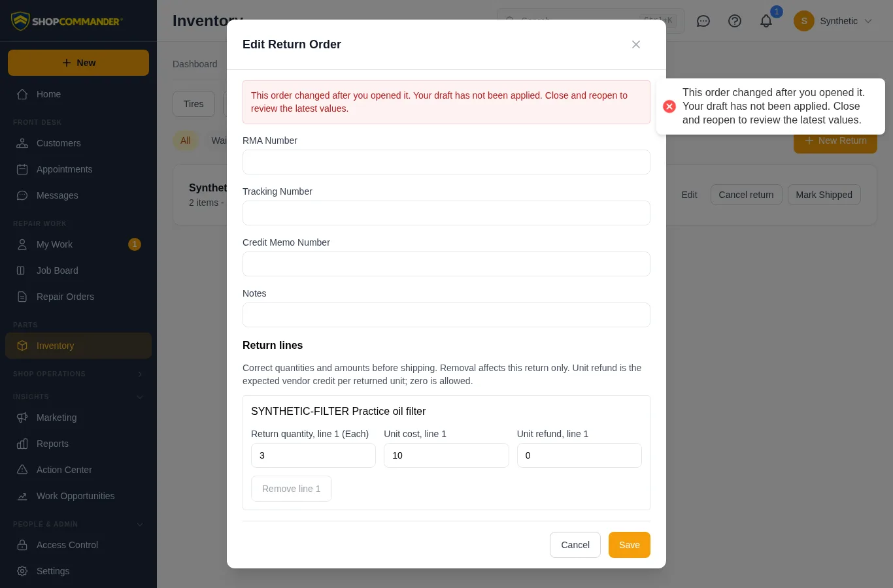The image size is (893, 588).
Task: Focus the Tracking Number field
Action: 446,213
